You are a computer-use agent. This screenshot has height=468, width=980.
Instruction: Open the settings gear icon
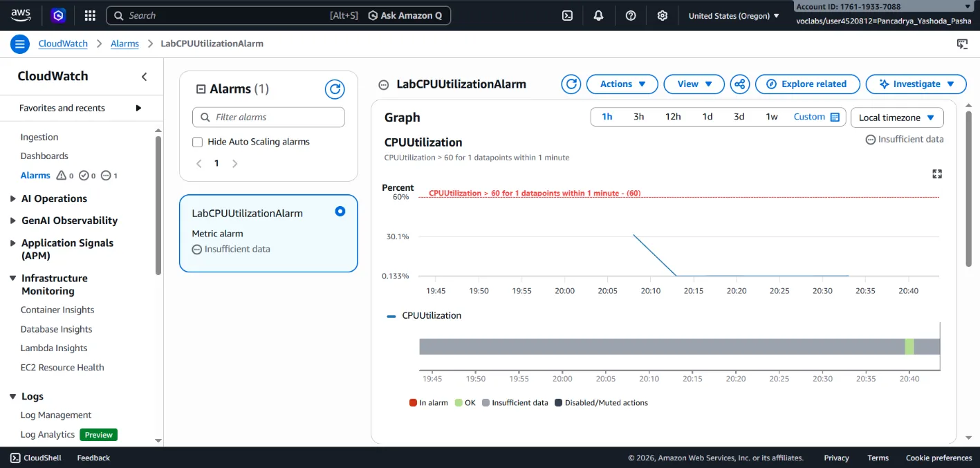pyautogui.click(x=663, y=15)
